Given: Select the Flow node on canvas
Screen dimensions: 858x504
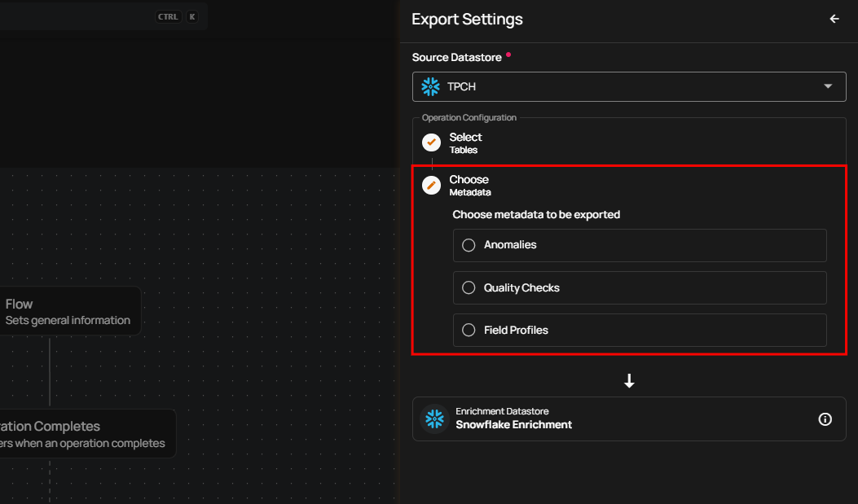Looking at the screenshot, I should click(69, 311).
